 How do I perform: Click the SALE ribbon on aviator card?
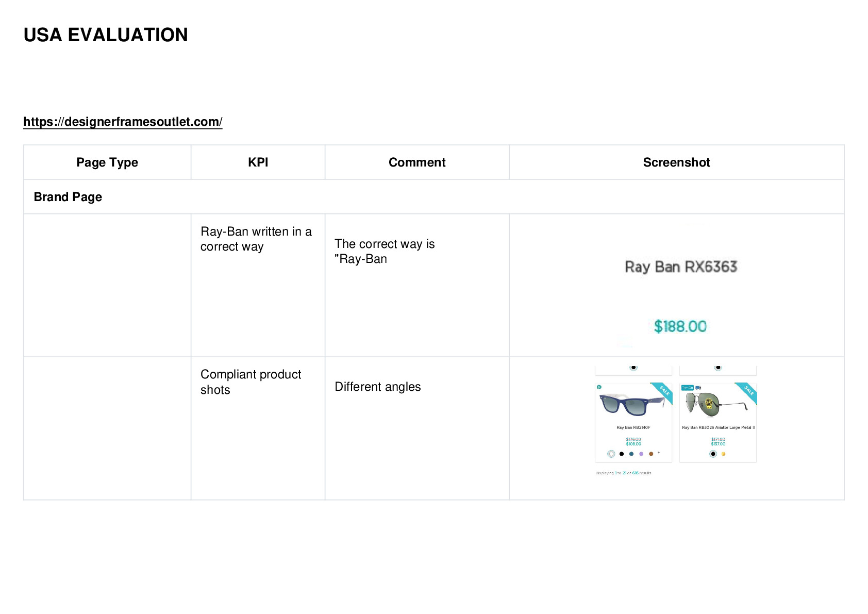tap(747, 393)
